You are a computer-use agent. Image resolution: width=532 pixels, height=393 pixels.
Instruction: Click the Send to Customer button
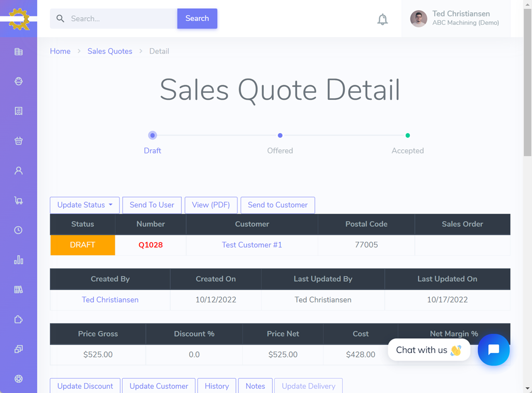[277, 205]
